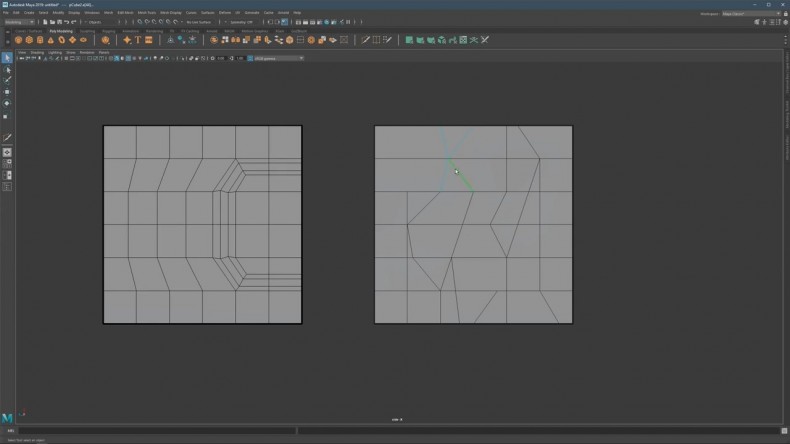The width and height of the screenshot is (790, 444).
Task: Activate the Select tool in Tool Box
Action: [7, 58]
